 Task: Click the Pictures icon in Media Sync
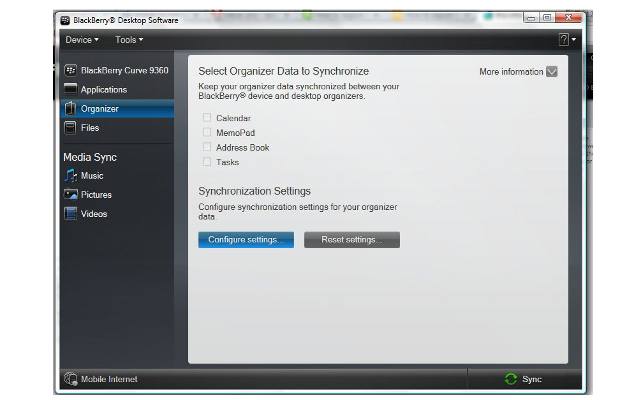tap(71, 194)
